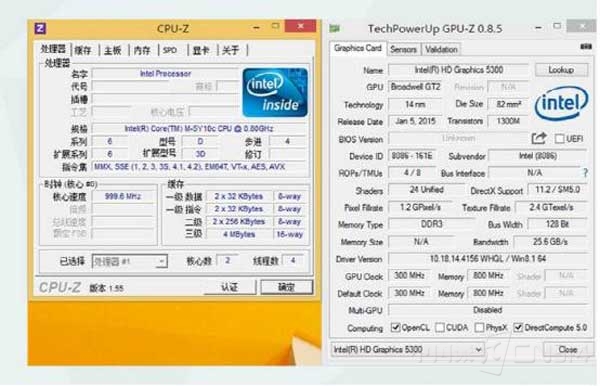Click the Driver Version field in GPU-Z
This screenshot has height=386, width=600.
(x=488, y=259)
